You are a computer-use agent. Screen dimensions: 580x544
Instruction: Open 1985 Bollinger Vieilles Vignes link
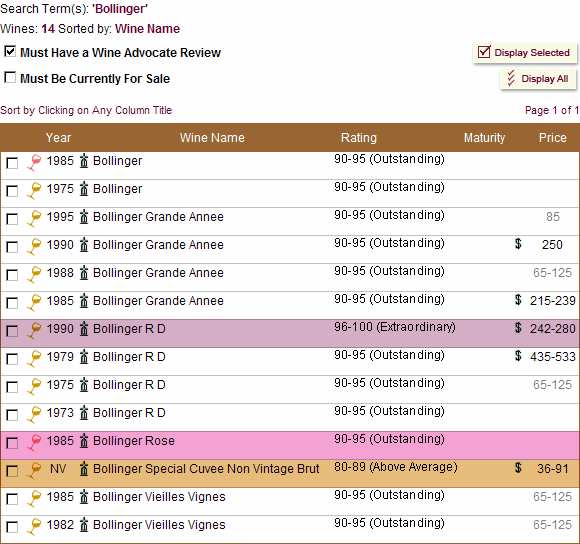click(159, 497)
